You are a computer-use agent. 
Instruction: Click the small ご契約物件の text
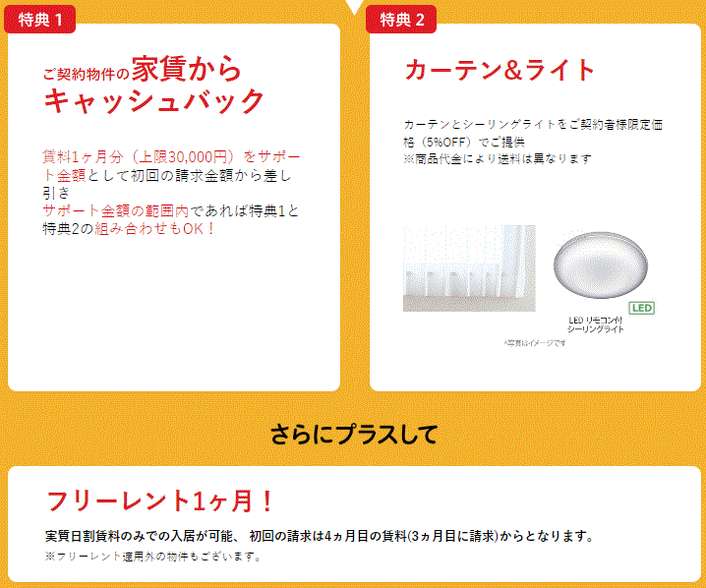click(86, 75)
